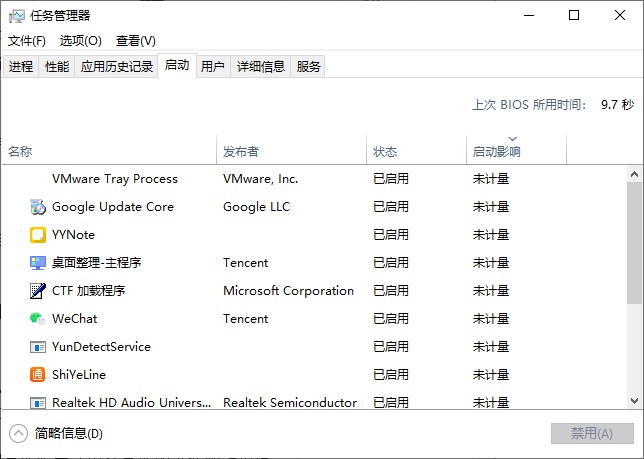Switch to the 服务 tab

click(308, 66)
